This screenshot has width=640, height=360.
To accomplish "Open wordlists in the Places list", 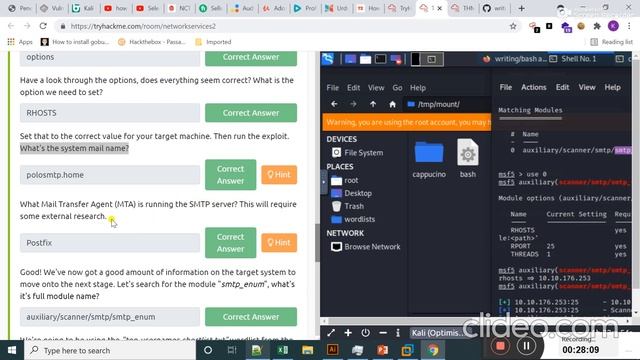I will click(x=353, y=219).
